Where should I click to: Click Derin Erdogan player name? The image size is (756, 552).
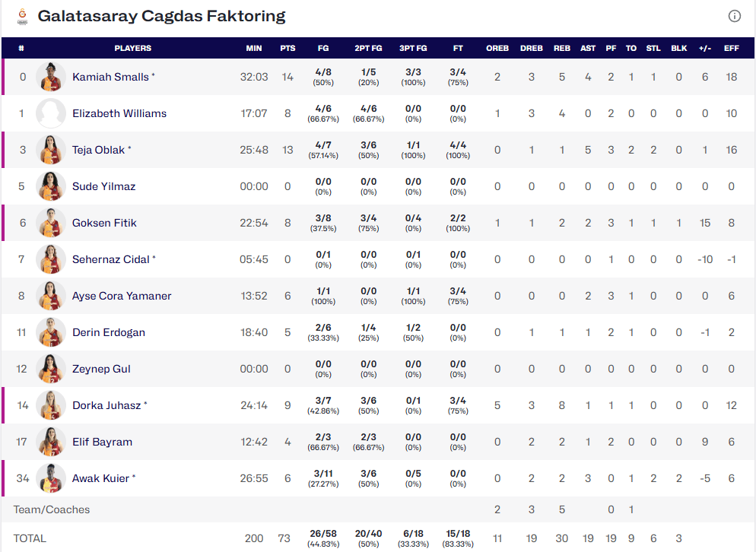click(109, 332)
